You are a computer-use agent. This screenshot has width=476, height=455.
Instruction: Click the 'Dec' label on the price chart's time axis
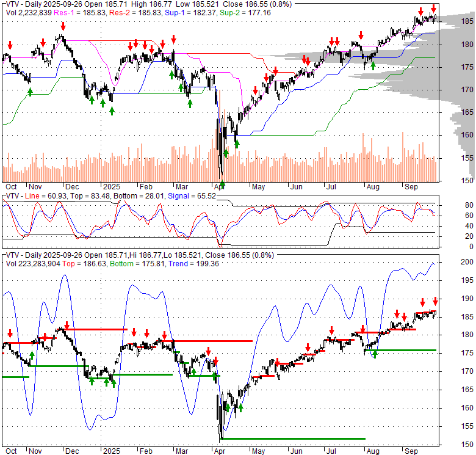(72, 187)
